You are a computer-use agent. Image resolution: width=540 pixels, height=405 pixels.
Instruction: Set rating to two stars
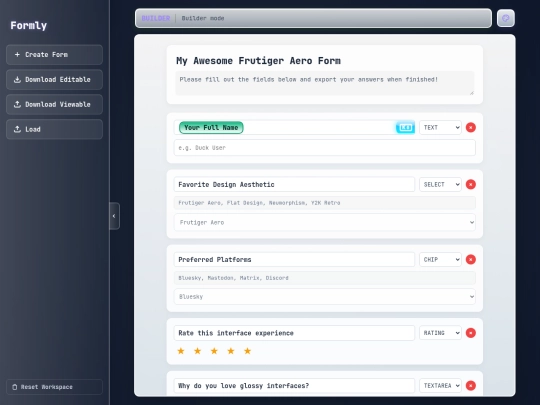(x=197, y=351)
